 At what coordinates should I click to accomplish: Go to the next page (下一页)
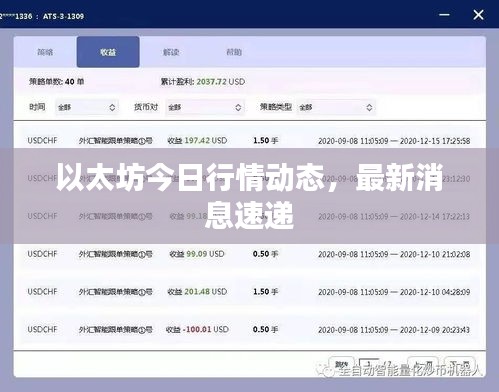click(460, 364)
